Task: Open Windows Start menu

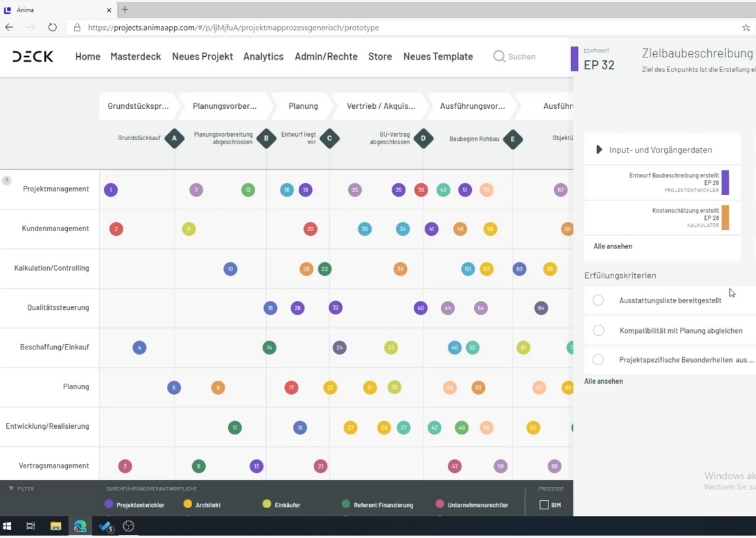Action: [x=7, y=526]
